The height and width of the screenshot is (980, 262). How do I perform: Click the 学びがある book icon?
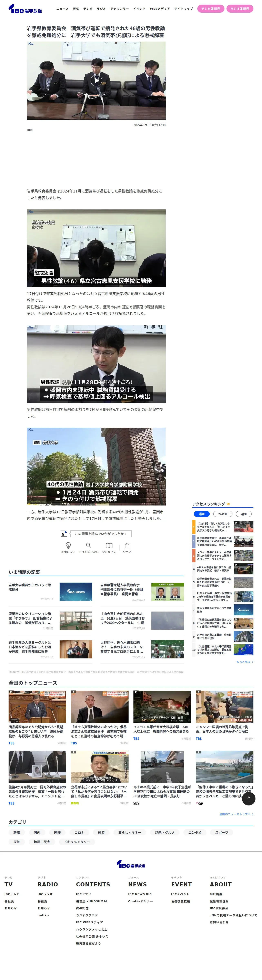pyautogui.click(x=109, y=545)
